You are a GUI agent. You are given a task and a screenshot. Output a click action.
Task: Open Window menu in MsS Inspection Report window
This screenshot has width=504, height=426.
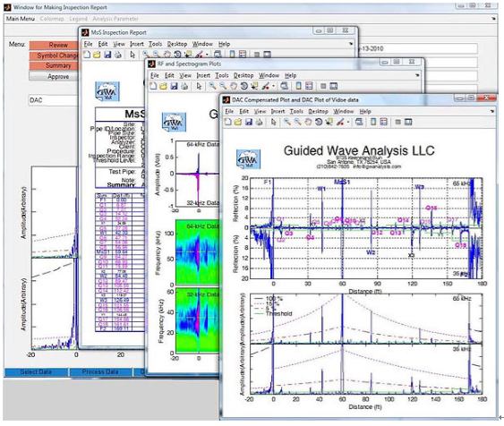[x=202, y=44]
